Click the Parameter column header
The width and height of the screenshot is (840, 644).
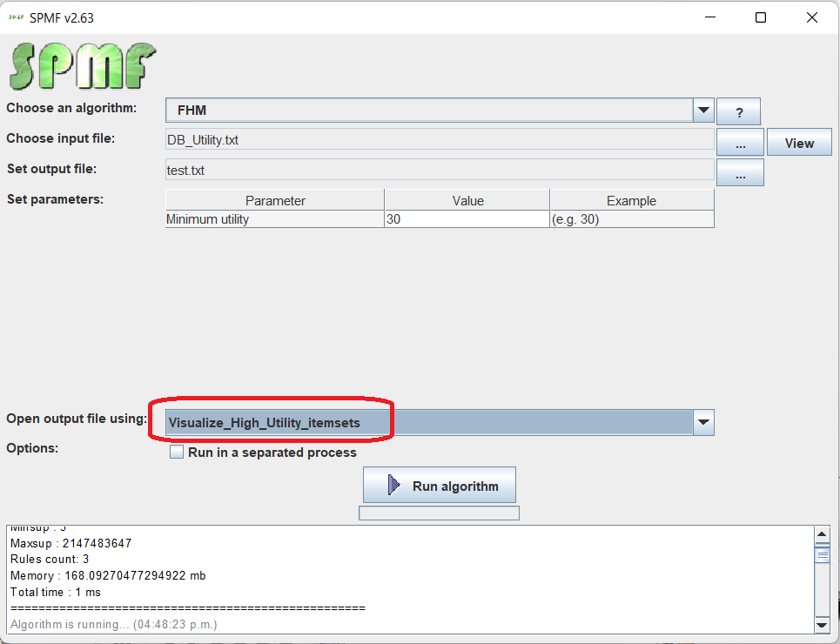[275, 200]
